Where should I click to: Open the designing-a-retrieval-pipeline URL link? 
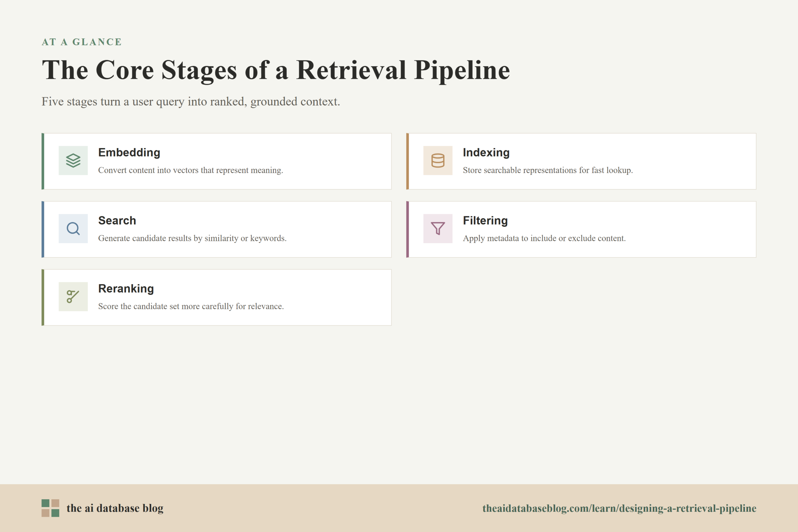pos(619,508)
